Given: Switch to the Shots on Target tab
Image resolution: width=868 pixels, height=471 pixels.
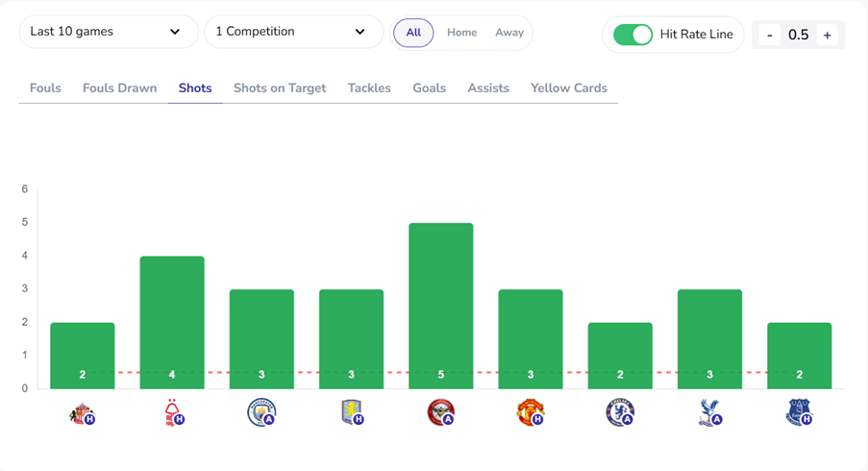Looking at the screenshot, I should tap(280, 87).
